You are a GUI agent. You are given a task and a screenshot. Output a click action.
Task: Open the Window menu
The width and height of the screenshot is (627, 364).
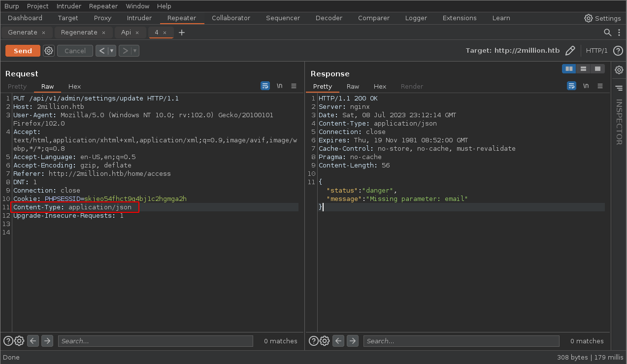[137, 6]
